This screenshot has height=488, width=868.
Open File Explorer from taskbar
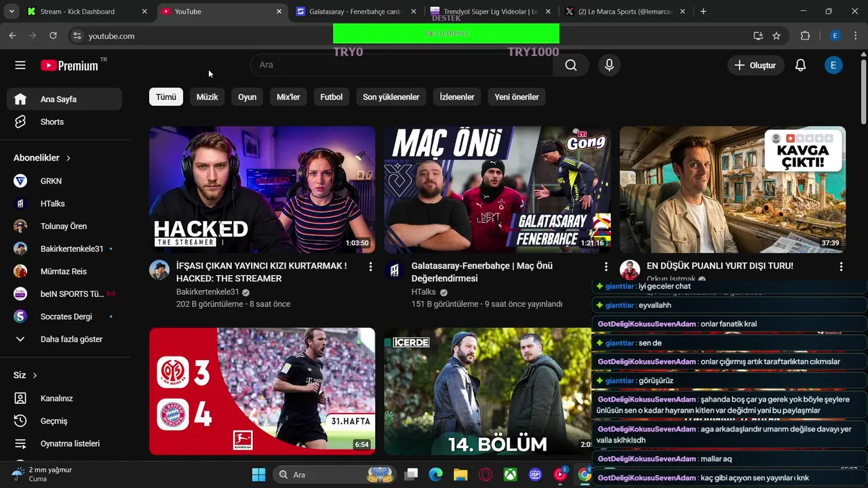point(460,474)
